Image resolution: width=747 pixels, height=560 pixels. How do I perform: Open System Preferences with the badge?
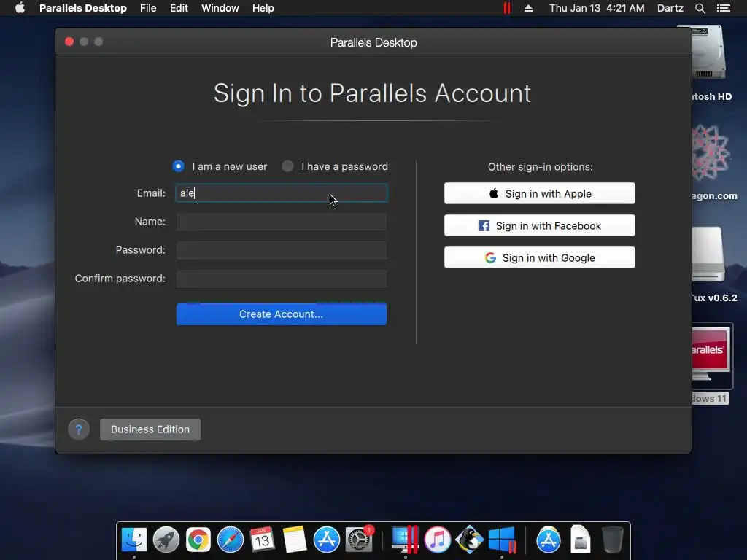359,540
